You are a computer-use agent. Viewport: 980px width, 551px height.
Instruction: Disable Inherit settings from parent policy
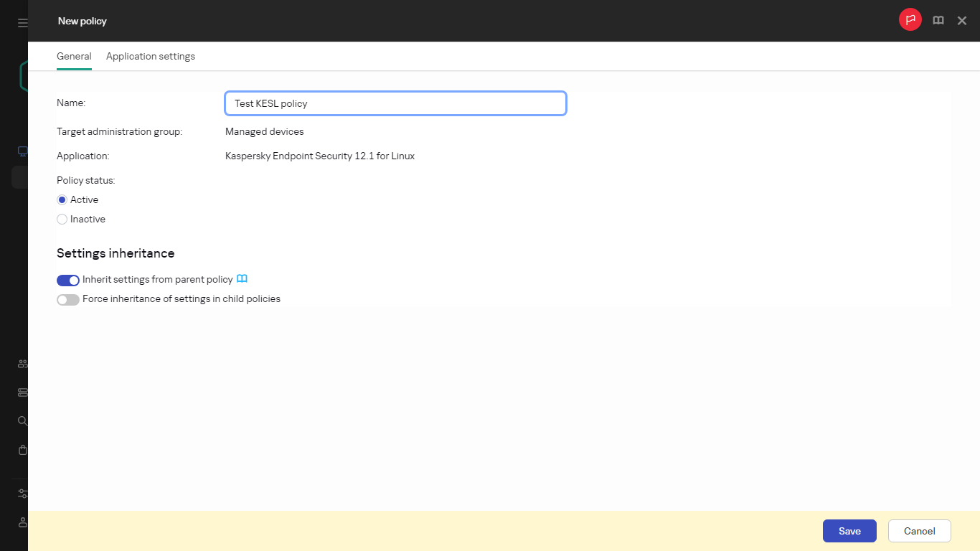point(67,280)
